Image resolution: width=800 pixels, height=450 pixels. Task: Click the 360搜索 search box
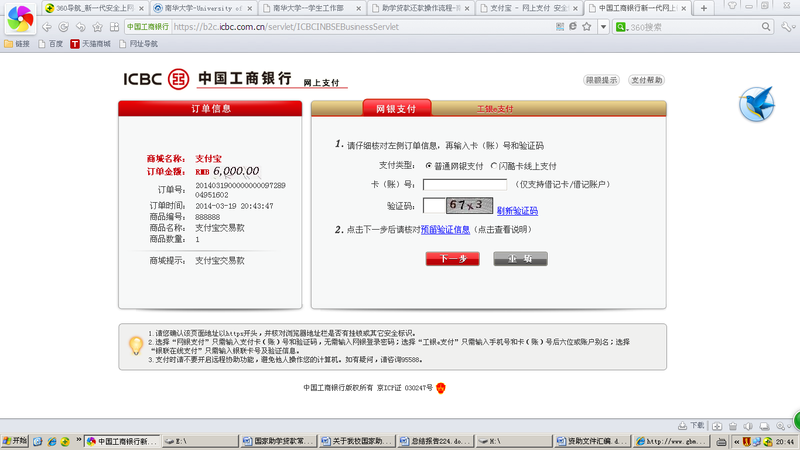694,27
